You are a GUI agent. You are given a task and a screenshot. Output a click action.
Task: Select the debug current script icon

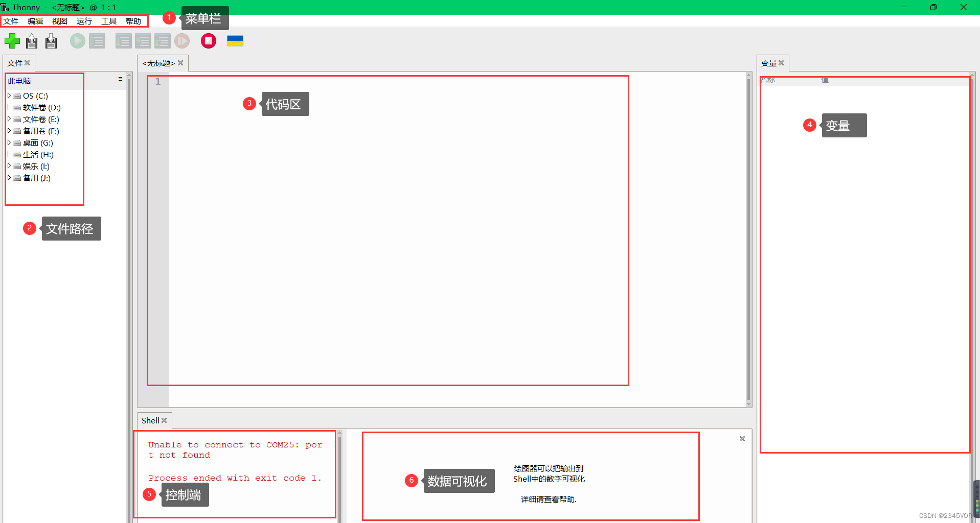[97, 41]
